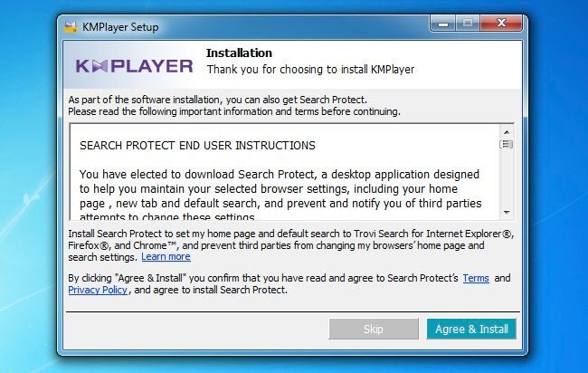Click the disabled maximize button of setup window
The image size is (588, 373).
pyautogui.click(x=468, y=24)
